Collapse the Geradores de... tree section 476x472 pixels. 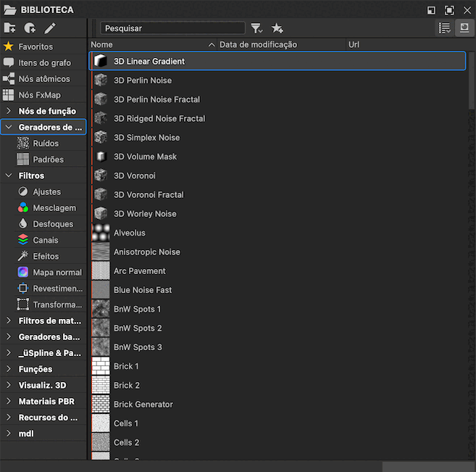pos(8,128)
